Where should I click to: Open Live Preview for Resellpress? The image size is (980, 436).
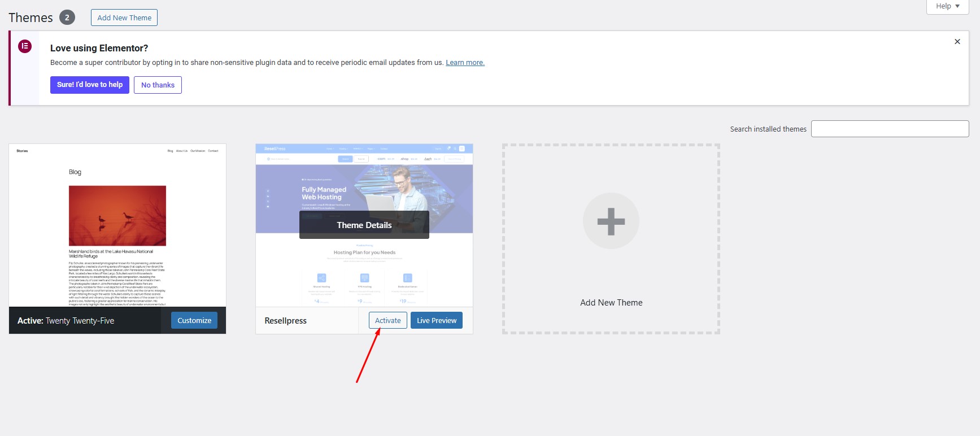click(436, 320)
